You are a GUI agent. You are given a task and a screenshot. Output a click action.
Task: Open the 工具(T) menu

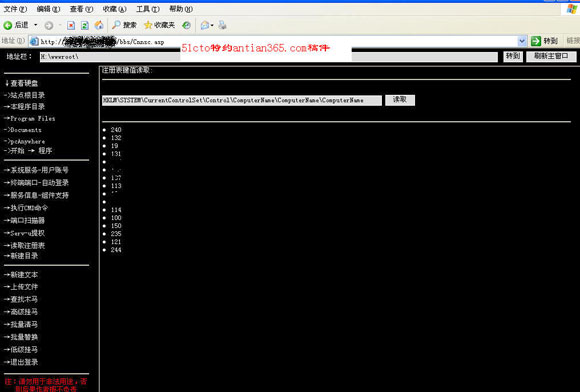coord(148,9)
